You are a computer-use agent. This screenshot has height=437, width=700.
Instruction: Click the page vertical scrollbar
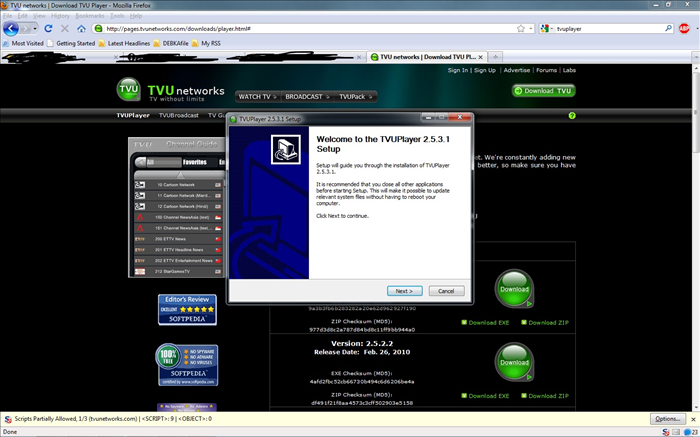coord(696,237)
